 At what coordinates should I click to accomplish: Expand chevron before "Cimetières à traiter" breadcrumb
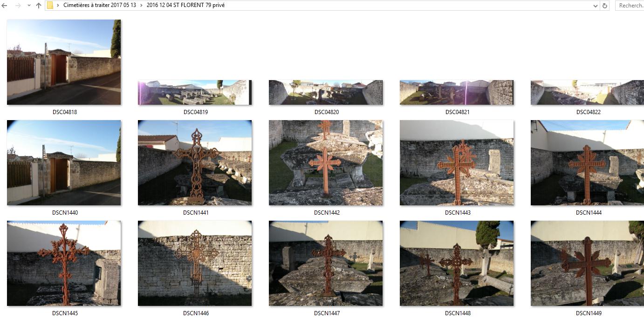point(58,6)
